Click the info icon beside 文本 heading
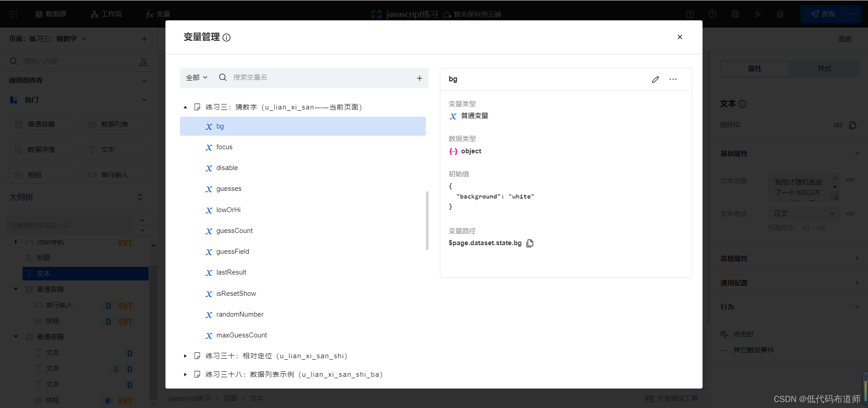Screen dimensions: 868x408 742,104
